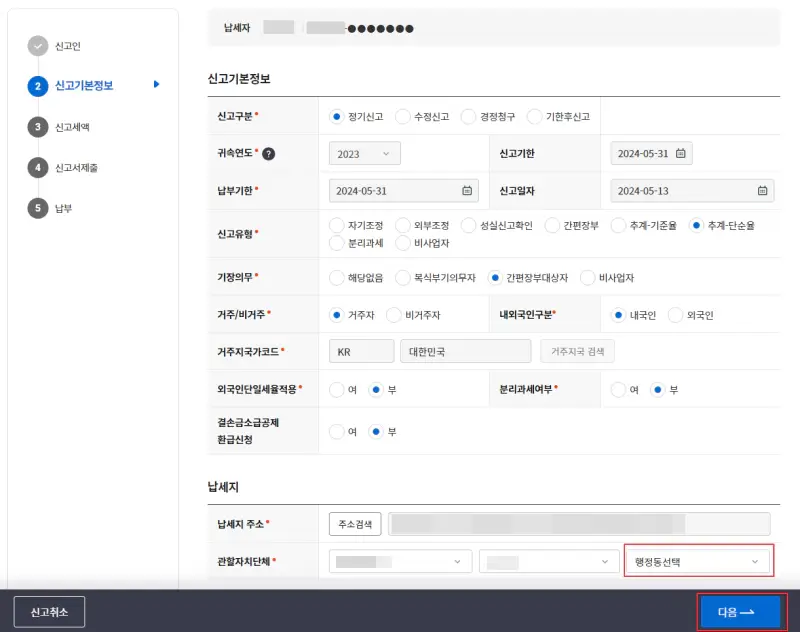
Task: Click the completed 신고인 step checkmark icon
Action: tap(38, 45)
